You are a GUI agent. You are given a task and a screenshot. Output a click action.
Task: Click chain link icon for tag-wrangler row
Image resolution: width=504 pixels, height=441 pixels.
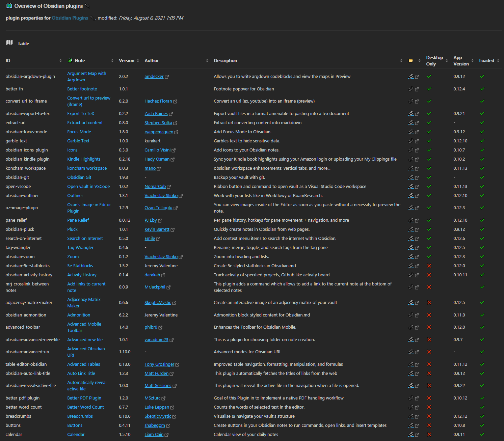pyautogui.click(x=411, y=248)
